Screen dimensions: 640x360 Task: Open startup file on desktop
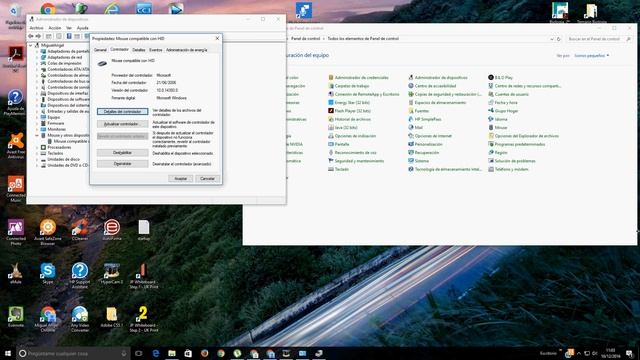tap(144, 230)
